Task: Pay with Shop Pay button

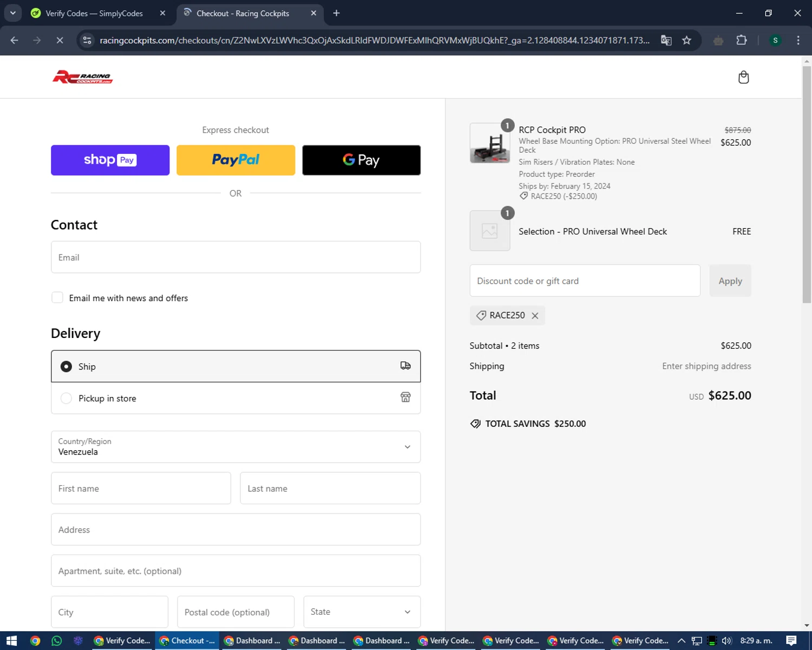Action: (x=110, y=160)
